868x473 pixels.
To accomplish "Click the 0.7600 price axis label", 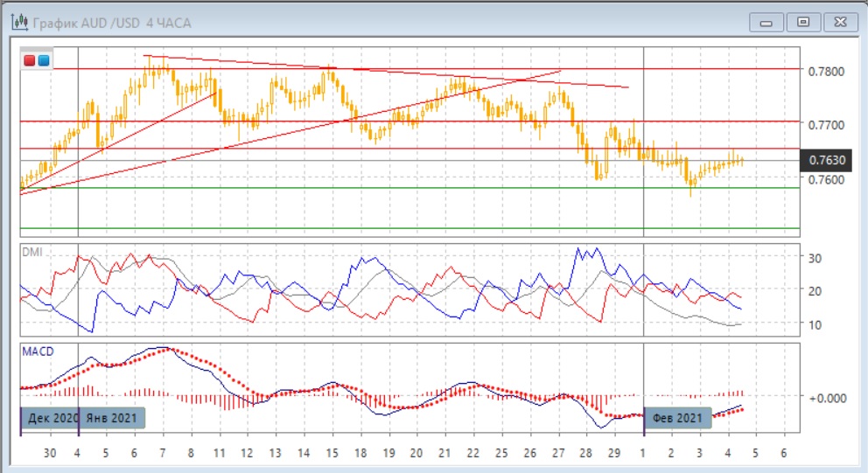I will [828, 180].
